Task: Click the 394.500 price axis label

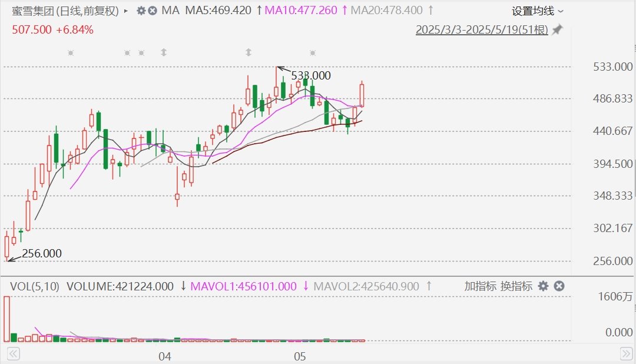Action: pyautogui.click(x=612, y=164)
